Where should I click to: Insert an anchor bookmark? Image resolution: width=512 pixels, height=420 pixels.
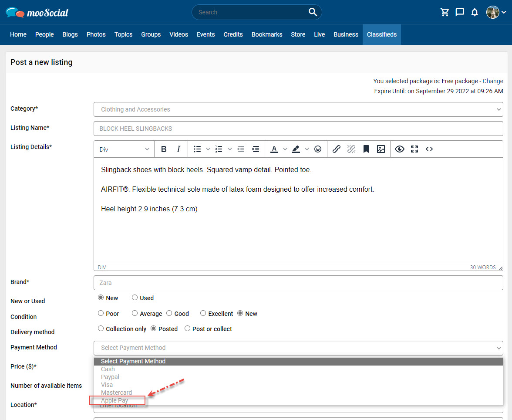click(x=366, y=149)
